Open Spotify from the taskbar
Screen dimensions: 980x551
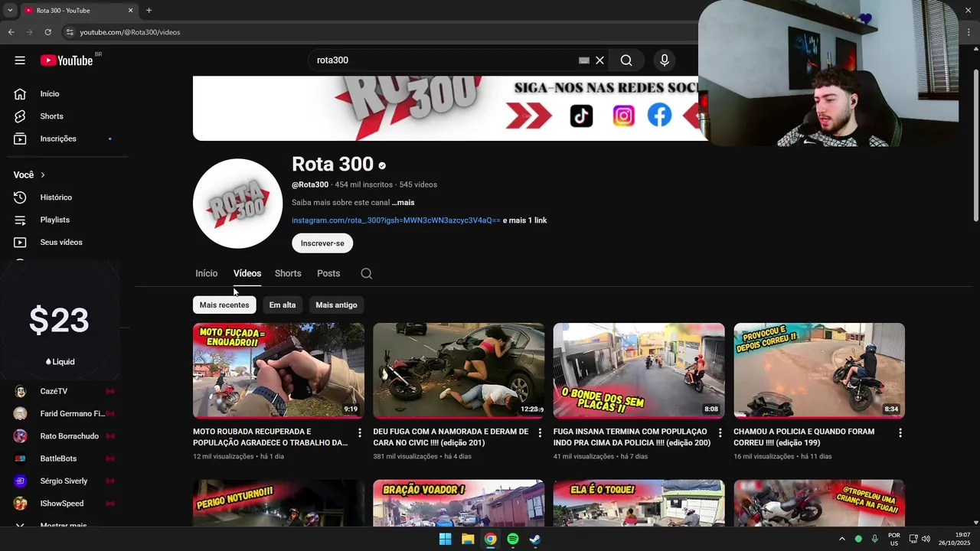click(513, 539)
